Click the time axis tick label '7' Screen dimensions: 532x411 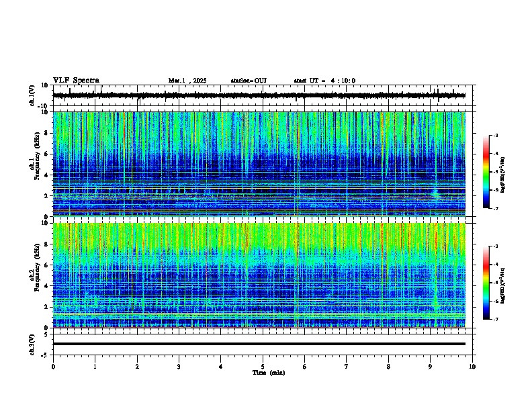347,367
